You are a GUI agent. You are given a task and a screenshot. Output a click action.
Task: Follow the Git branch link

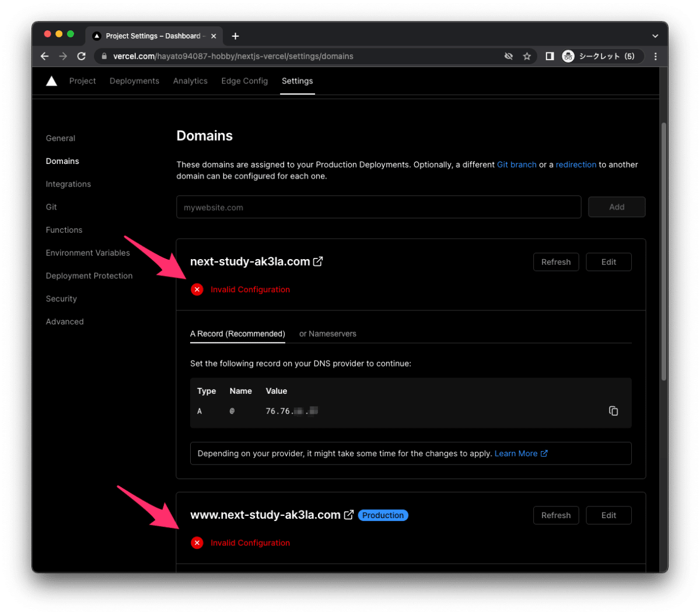click(x=517, y=165)
